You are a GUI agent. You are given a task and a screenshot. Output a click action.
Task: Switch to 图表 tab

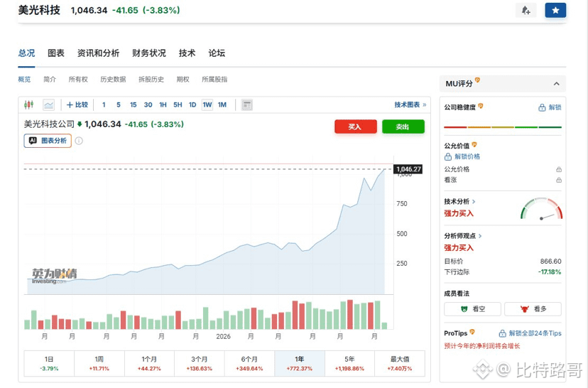(x=56, y=53)
